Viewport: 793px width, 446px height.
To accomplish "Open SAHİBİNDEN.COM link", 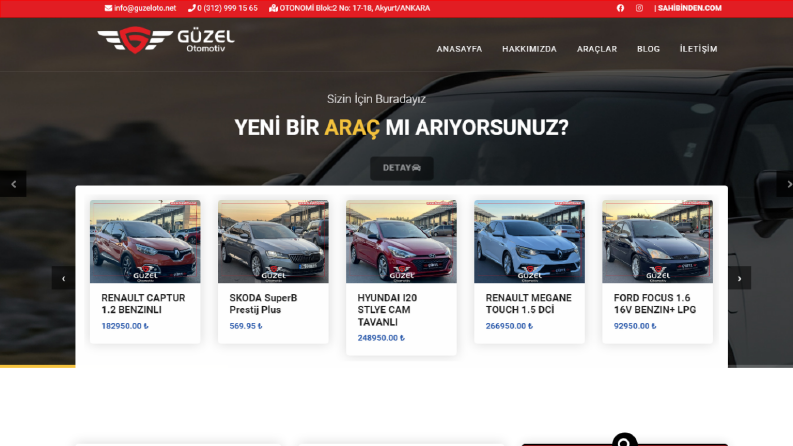I will [x=689, y=8].
